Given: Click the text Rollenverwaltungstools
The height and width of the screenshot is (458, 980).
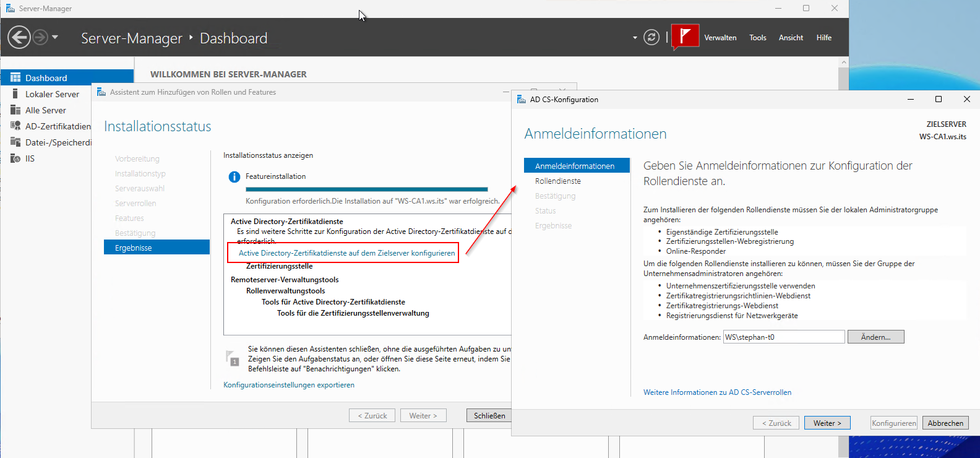Looking at the screenshot, I should click(x=286, y=291).
